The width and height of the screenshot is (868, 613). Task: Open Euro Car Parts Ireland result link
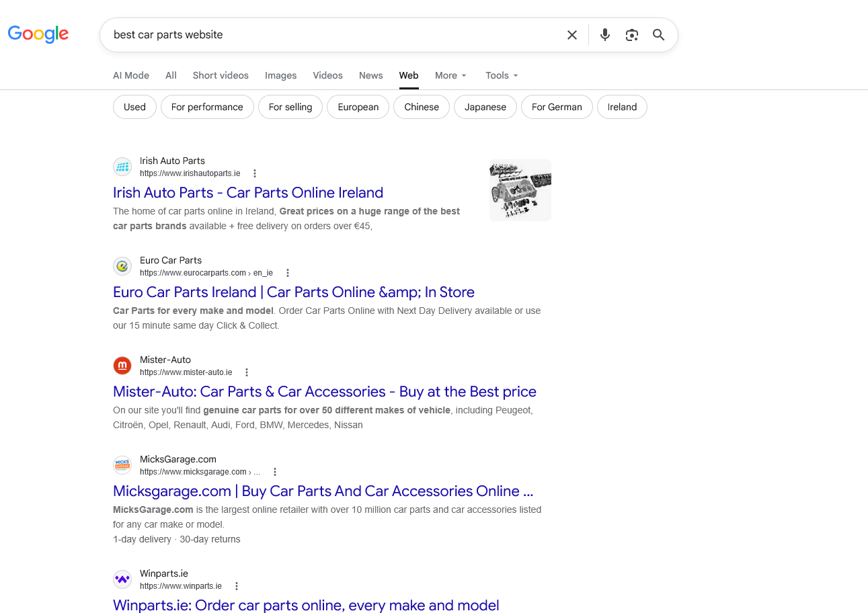point(294,292)
